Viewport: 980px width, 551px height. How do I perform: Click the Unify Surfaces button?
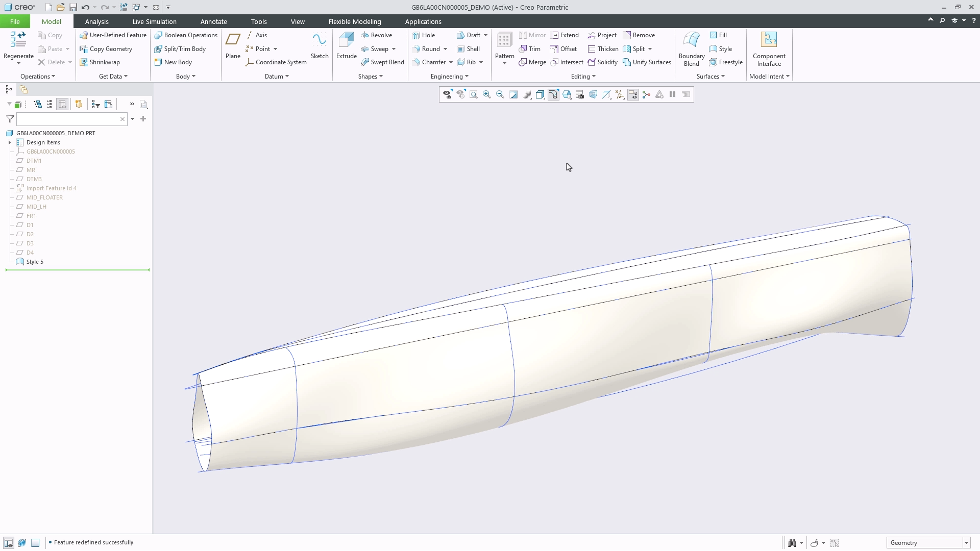(x=647, y=62)
